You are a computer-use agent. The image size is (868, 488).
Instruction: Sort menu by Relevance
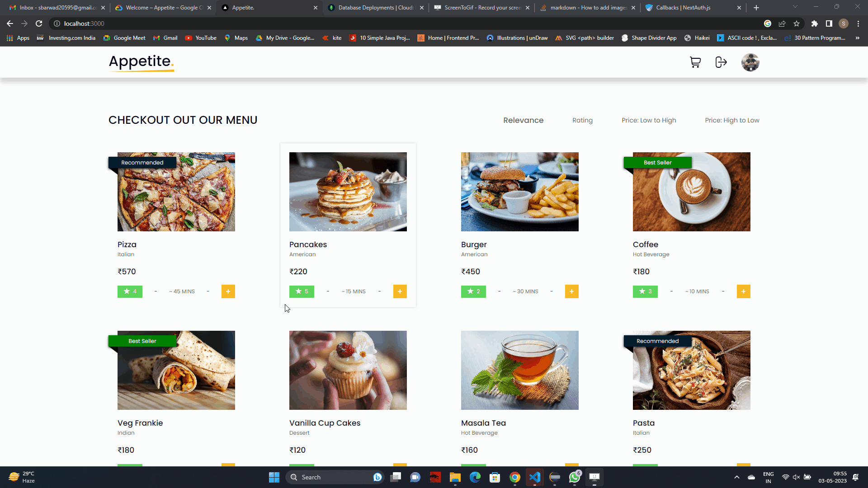click(x=523, y=120)
